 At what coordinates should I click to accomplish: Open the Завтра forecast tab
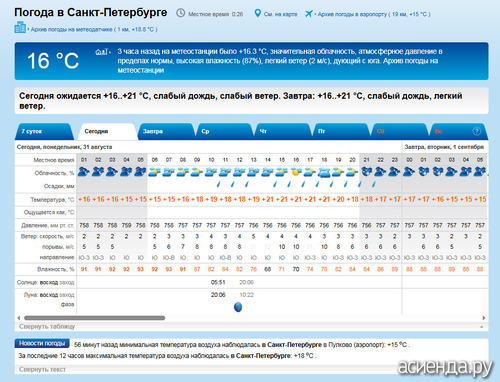click(166, 131)
